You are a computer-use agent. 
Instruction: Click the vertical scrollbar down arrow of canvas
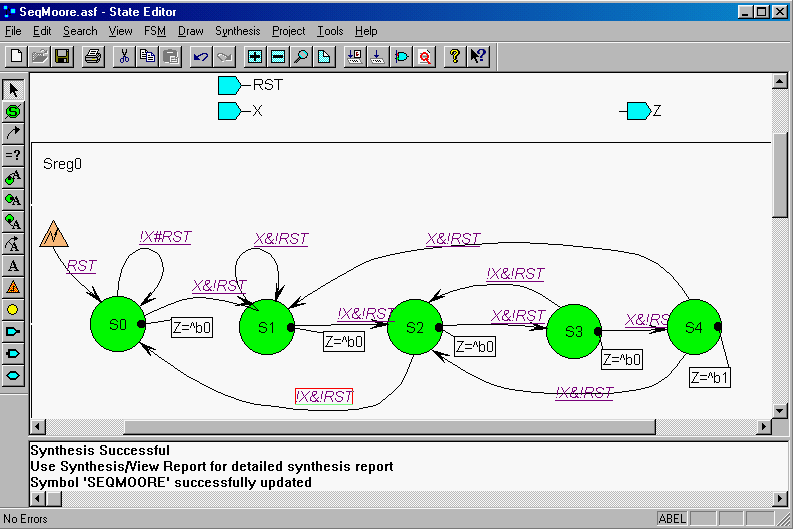pyautogui.click(x=781, y=410)
